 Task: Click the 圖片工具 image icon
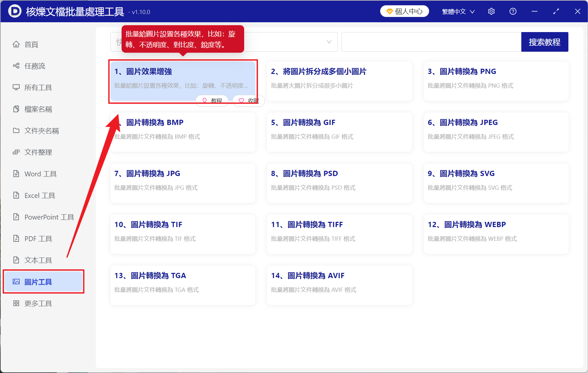(x=16, y=281)
